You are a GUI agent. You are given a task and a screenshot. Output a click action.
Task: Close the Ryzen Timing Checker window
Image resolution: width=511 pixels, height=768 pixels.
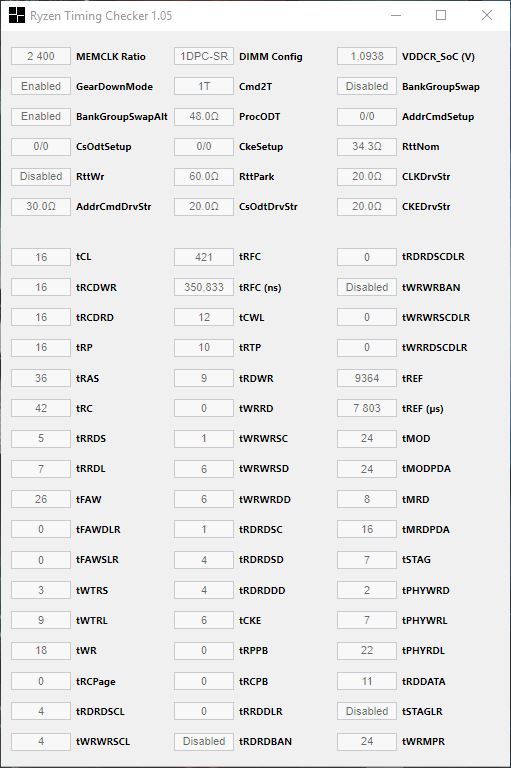[x=487, y=15]
